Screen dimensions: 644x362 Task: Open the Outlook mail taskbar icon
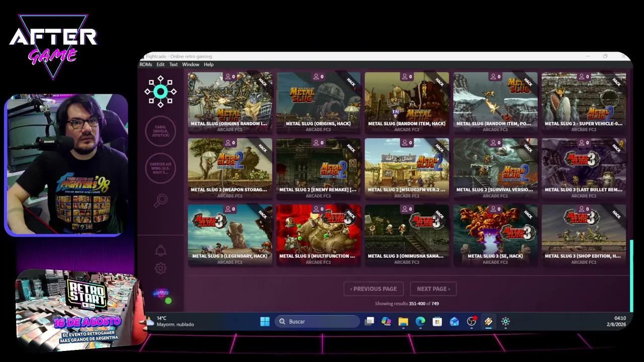point(454,322)
